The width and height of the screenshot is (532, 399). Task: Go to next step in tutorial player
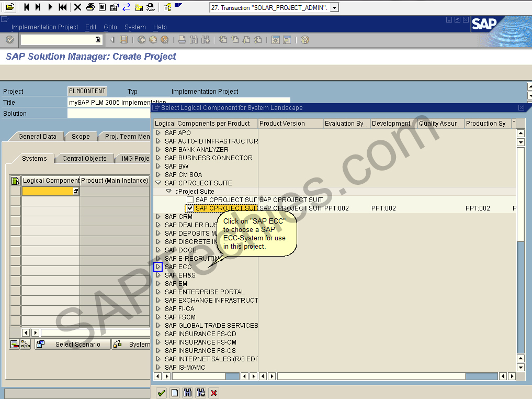[38, 7]
